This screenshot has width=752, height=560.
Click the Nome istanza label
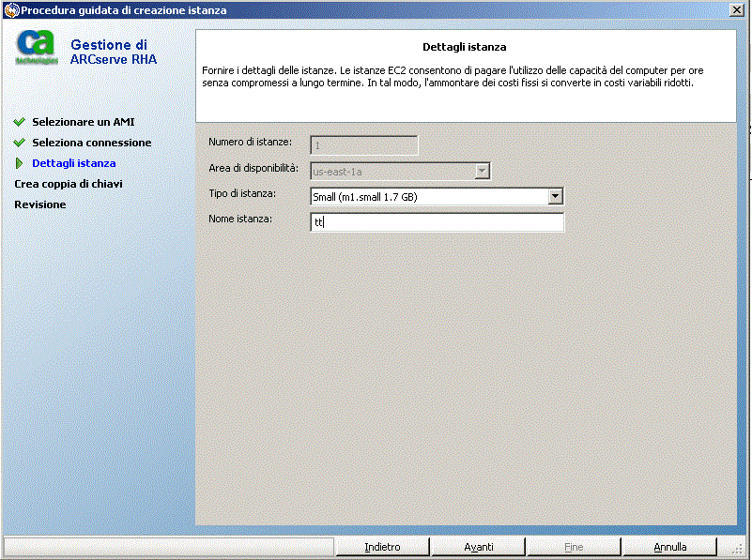coord(240,219)
